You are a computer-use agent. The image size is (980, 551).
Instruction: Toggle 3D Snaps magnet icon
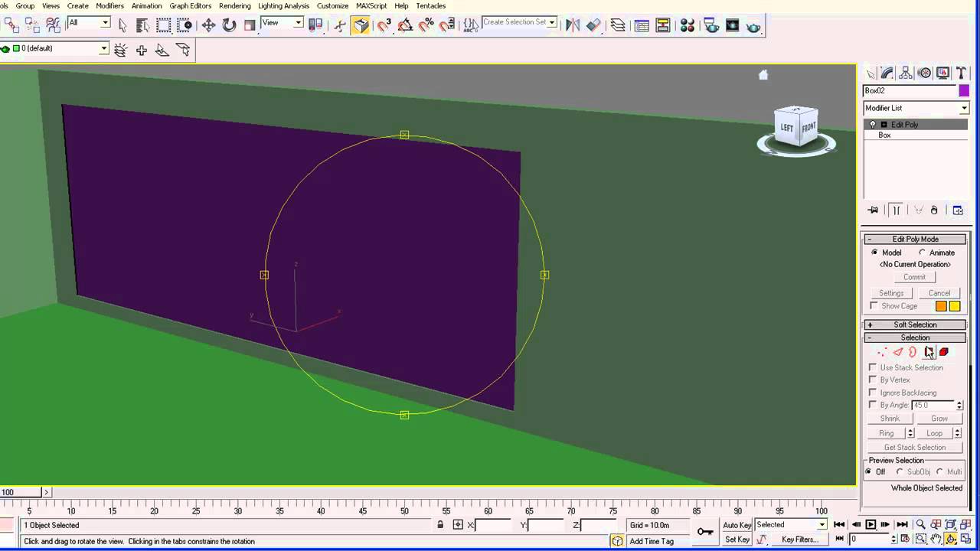point(384,25)
